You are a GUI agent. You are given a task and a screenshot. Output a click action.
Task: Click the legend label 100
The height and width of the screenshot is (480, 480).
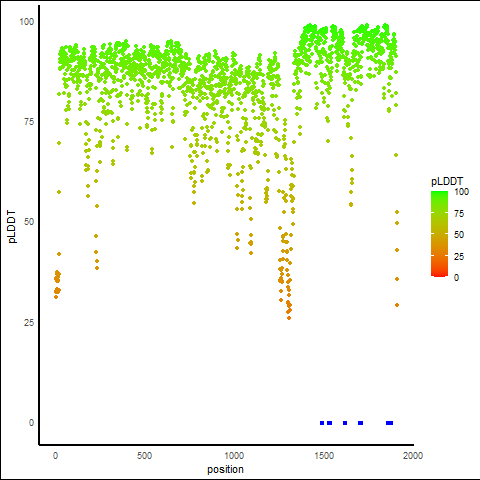click(x=461, y=192)
